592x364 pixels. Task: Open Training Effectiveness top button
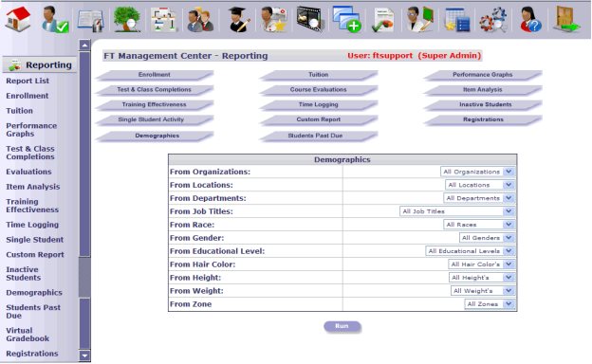pyautogui.click(x=155, y=105)
